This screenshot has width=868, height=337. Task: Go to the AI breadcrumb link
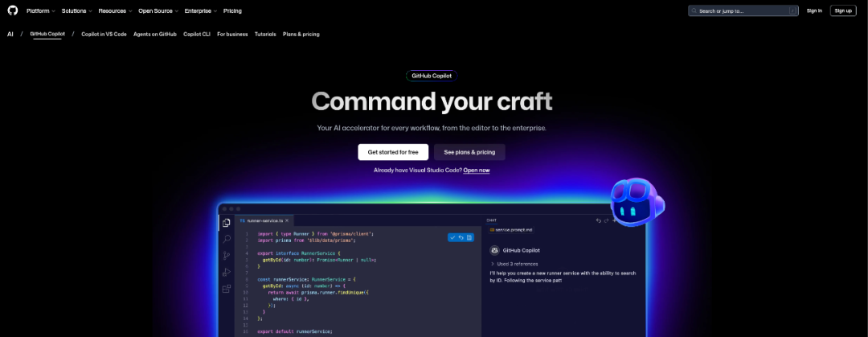tap(10, 34)
